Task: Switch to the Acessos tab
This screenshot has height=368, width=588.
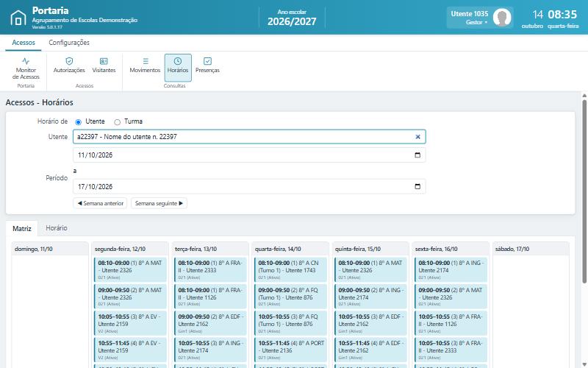Action: click(x=24, y=43)
